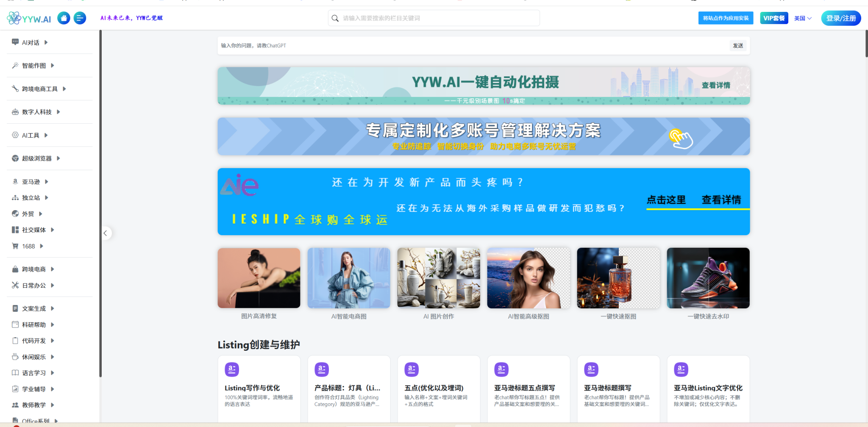Expand the 社交媒体 arrow
Screen dimensions: 868x427
(53, 230)
